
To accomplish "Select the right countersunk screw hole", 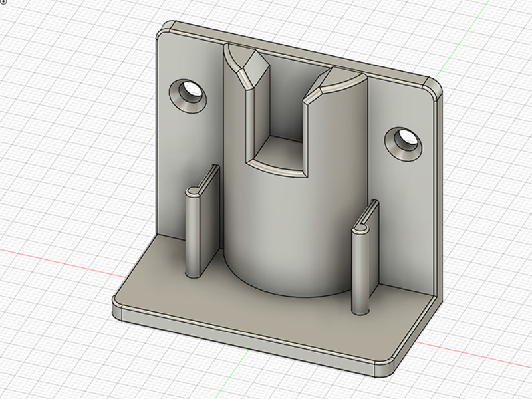I will [404, 144].
